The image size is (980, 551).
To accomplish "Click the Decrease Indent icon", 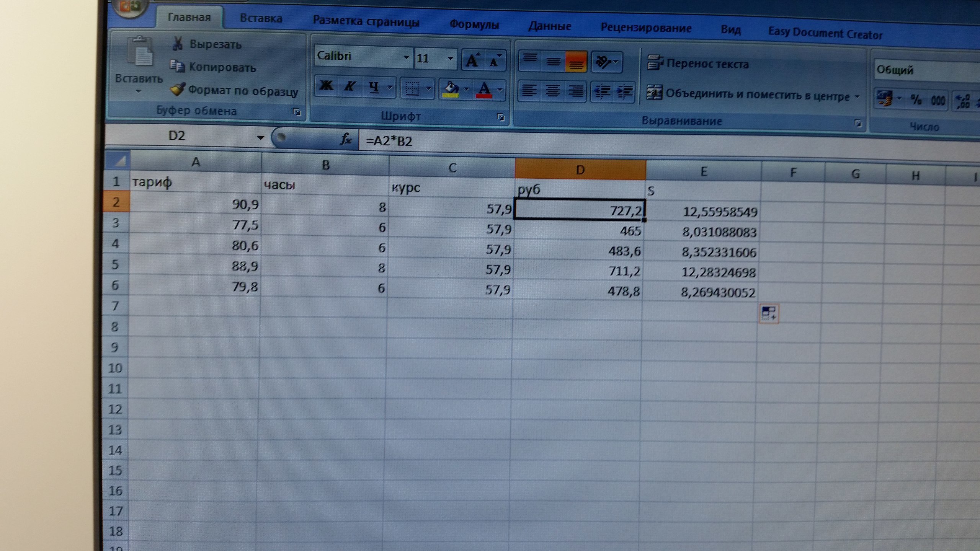I will click(602, 92).
